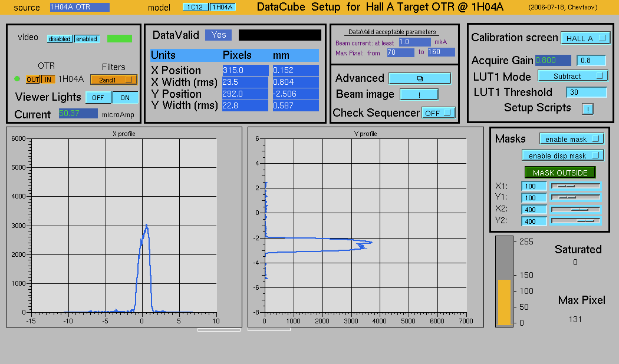Adjust the X1 mask slider
The image size is (619, 364).
pyautogui.click(x=575, y=186)
